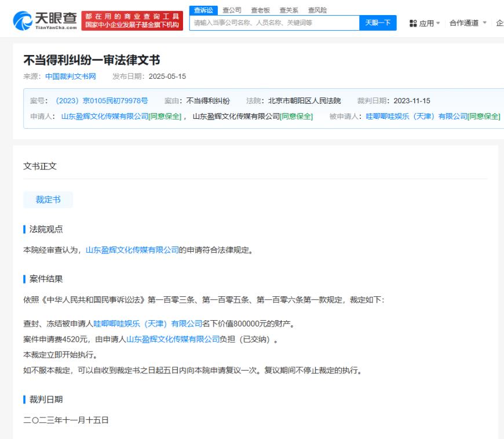Switch to the 查公司 search tab
The height and width of the screenshot is (439, 504).
232,10
